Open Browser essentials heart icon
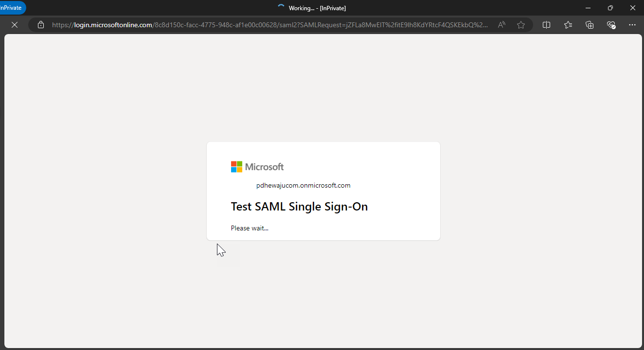This screenshot has width=644, height=350. 611,25
